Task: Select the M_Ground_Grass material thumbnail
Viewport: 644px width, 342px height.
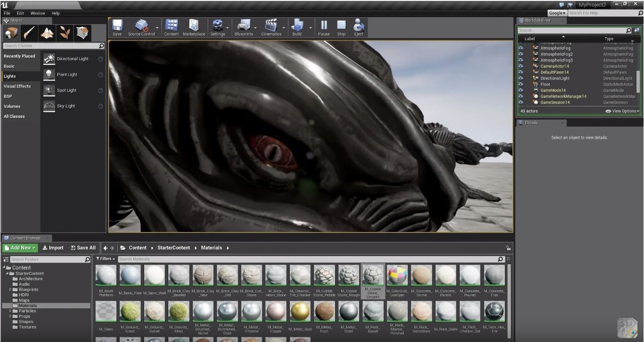Action: pos(130,312)
